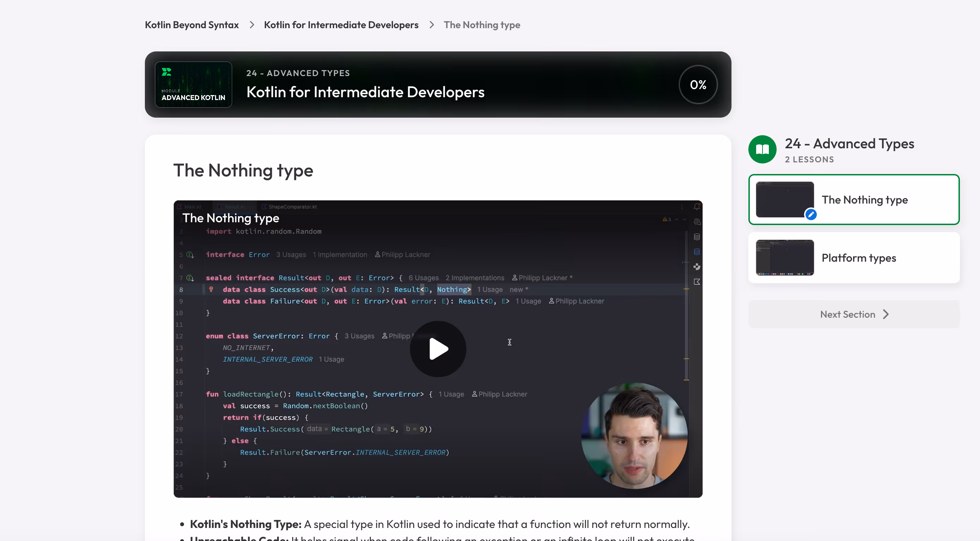Go to Kotlin for Intermediate Developers breadcrumb
The width and height of the screenshot is (980, 541).
click(341, 25)
